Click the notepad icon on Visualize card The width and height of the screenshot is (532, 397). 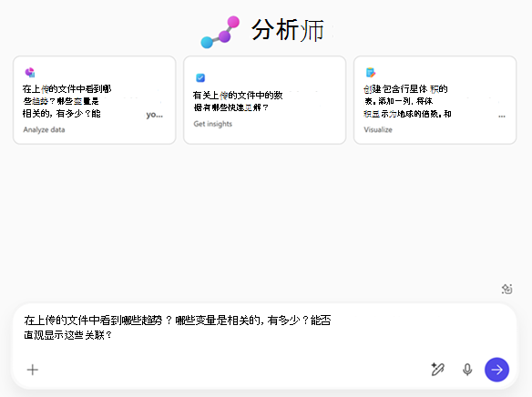[371, 72]
